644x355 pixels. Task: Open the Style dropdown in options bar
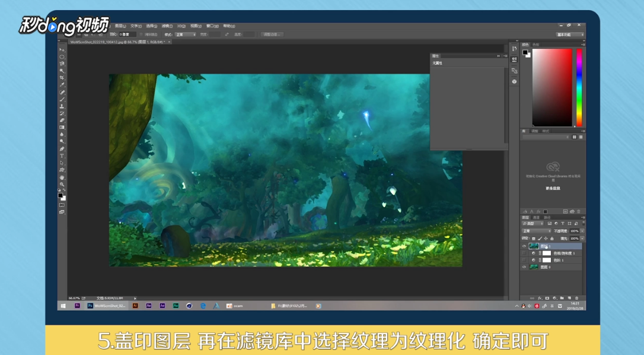pos(185,34)
